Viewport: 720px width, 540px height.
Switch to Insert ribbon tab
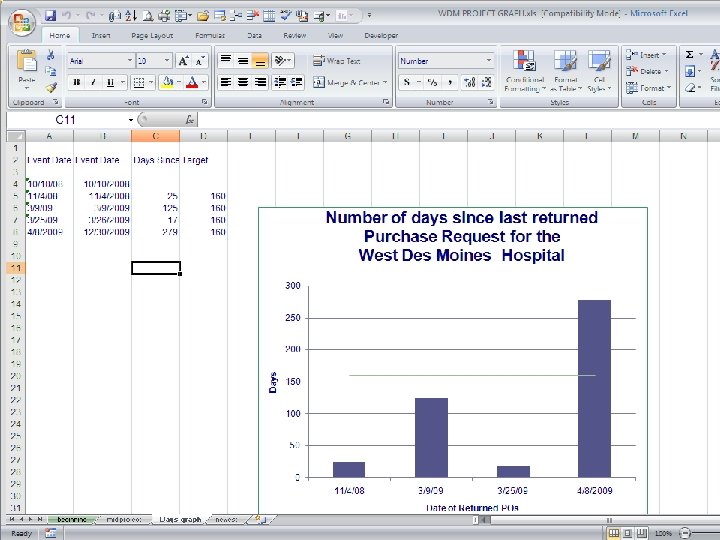point(101,35)
